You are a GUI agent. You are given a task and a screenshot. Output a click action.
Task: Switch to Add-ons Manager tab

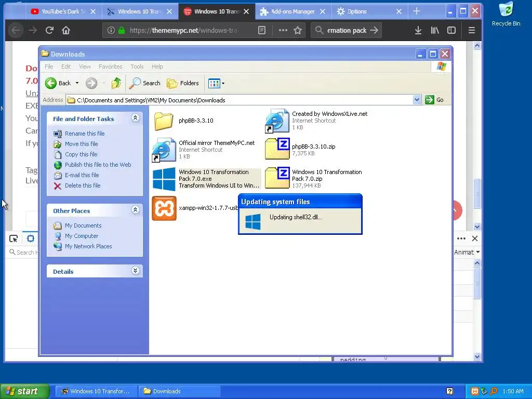click(292, 11)
